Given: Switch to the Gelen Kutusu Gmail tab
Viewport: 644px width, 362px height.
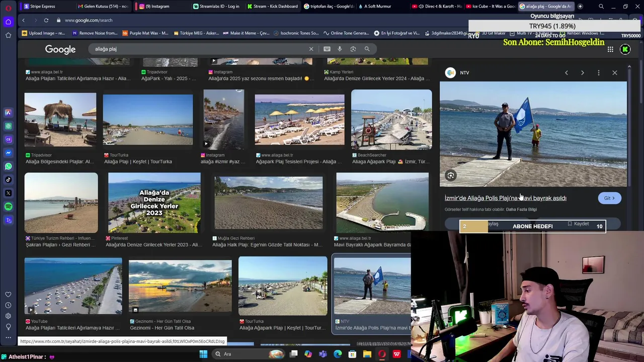Looking at the screenshot, I should pos(105,6).
